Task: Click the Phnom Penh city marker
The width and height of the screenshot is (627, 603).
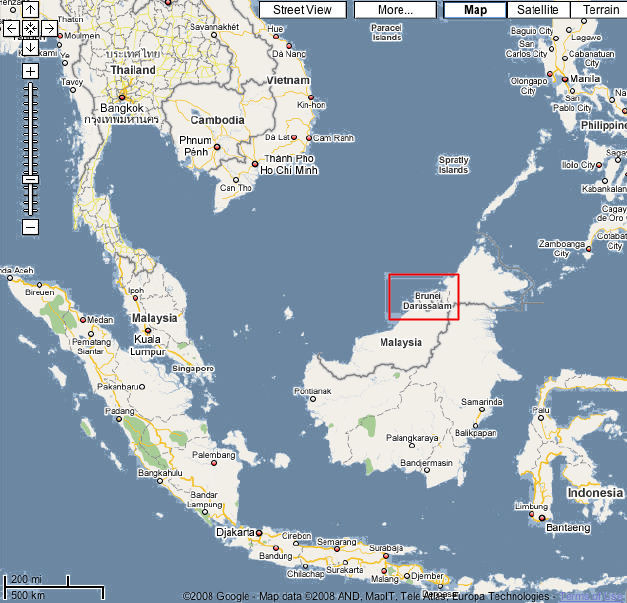Action: pyautogui.click(x=216, y=146)
